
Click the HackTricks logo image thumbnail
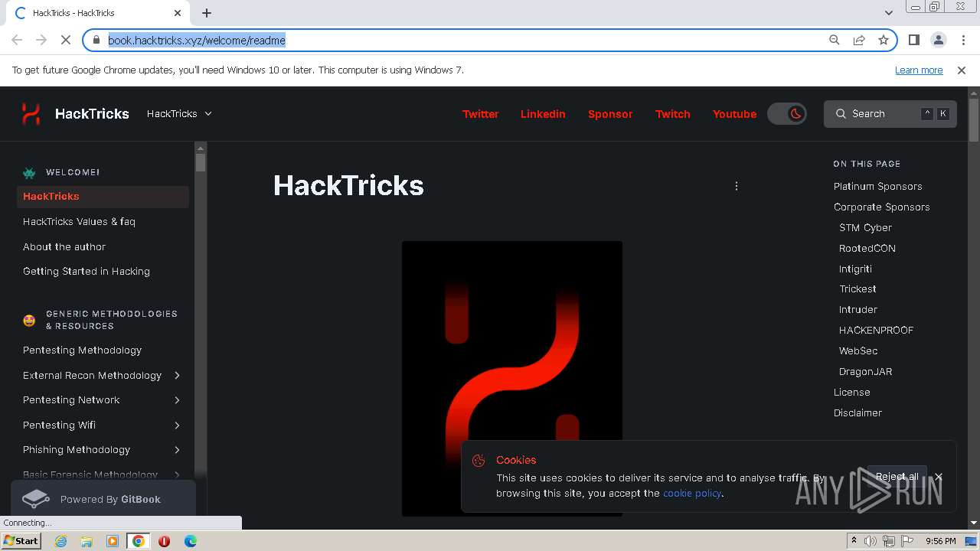tap(511, 379)
